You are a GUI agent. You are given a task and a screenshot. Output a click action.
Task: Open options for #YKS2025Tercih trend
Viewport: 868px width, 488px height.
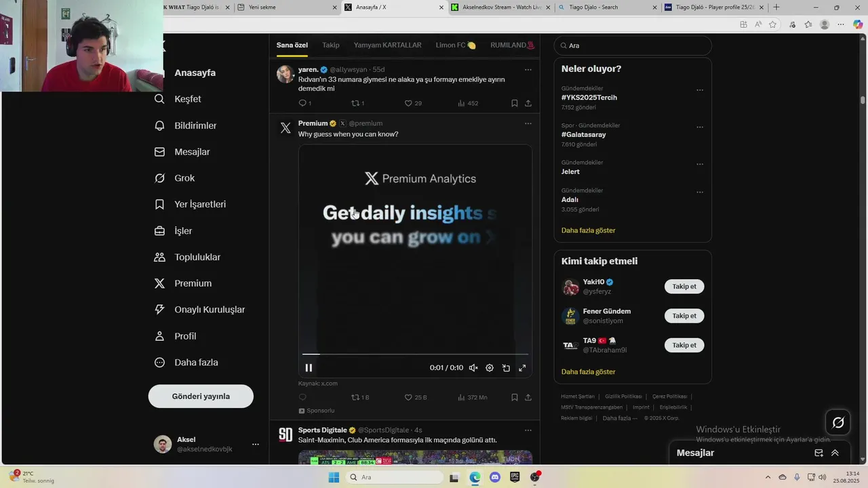(x=700, y=90)
